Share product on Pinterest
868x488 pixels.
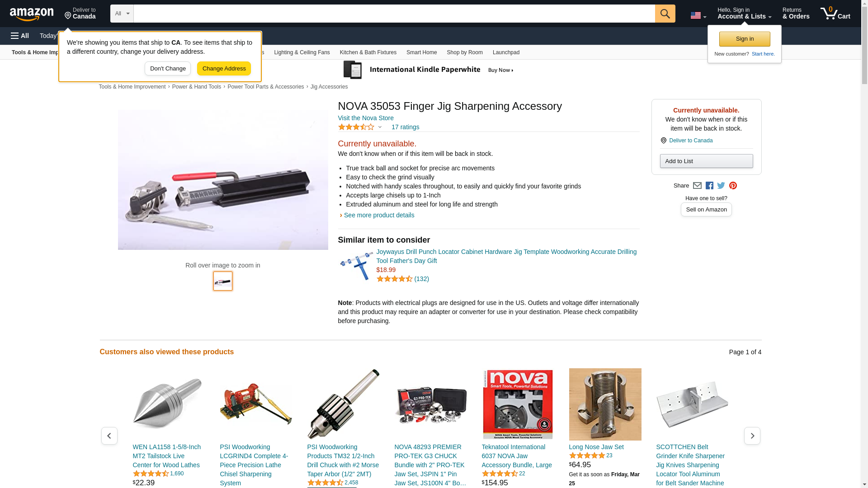point(733,186)
